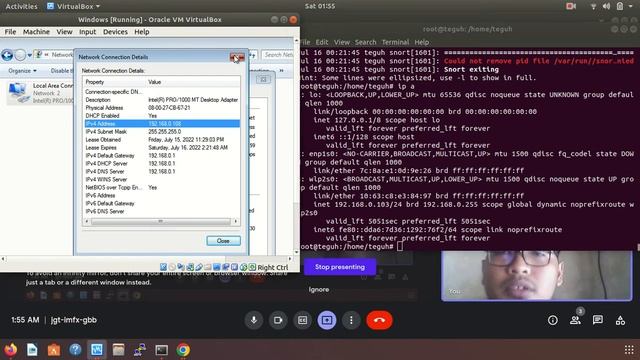The image size is (640, 360).
Task: Open VirtualBox File menu
Action: [10, 31]
